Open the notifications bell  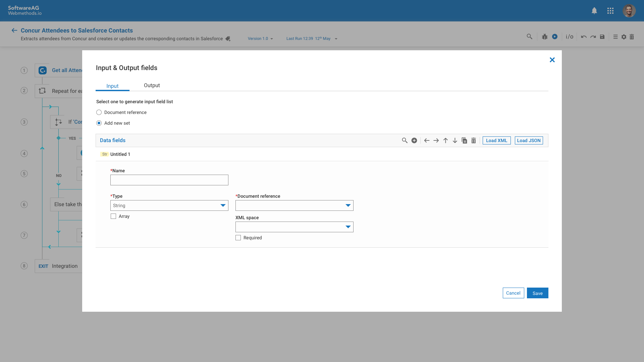pyautogui.click(x=594, y=11)
